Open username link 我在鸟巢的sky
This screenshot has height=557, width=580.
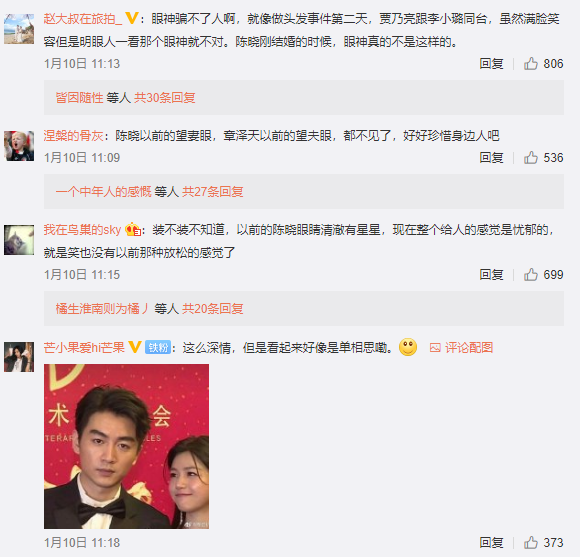pos(82,230)
